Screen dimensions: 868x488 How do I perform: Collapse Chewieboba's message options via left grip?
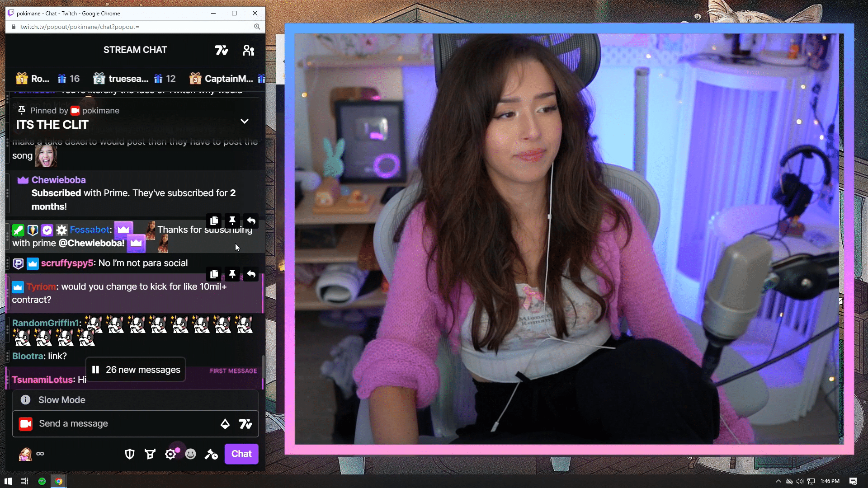8,193
